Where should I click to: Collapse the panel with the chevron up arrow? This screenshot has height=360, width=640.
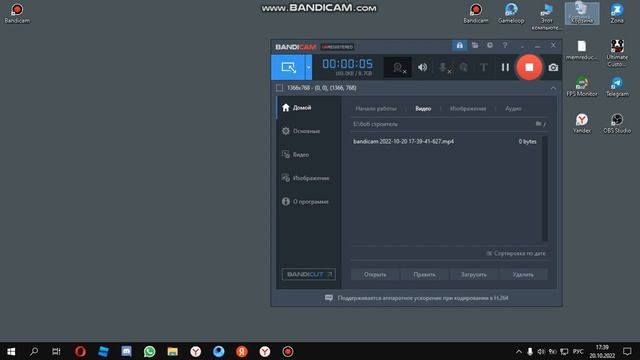point(553,88)
